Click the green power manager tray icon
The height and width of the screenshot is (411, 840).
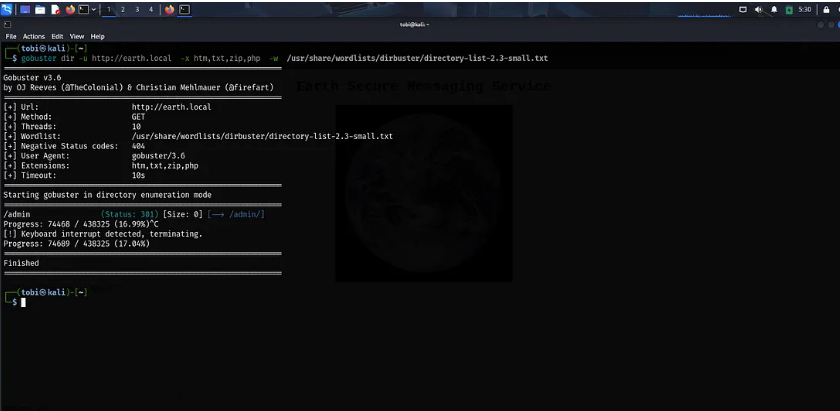789,10
